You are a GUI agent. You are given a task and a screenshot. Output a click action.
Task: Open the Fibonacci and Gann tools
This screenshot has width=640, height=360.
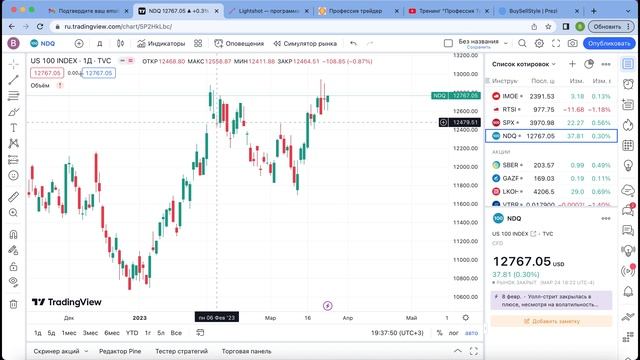pyautogui.click(x=13, y=96)
